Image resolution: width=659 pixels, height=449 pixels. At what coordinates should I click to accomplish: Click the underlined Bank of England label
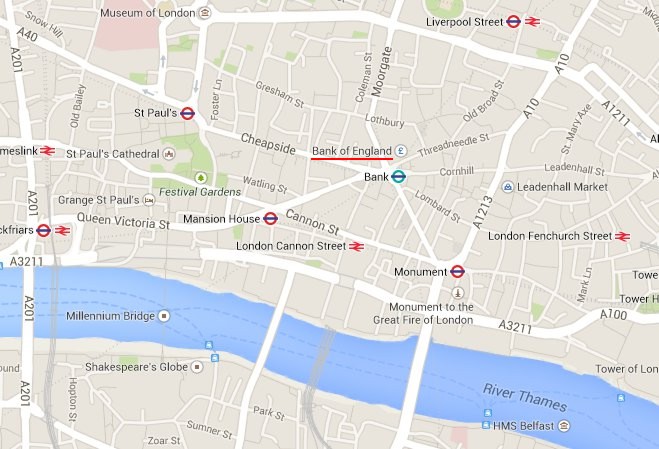[x=352, y=151]
